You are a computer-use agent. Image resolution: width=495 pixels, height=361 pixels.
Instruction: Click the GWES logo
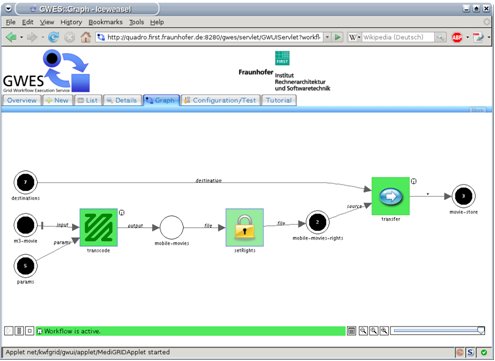pos(46,71)
